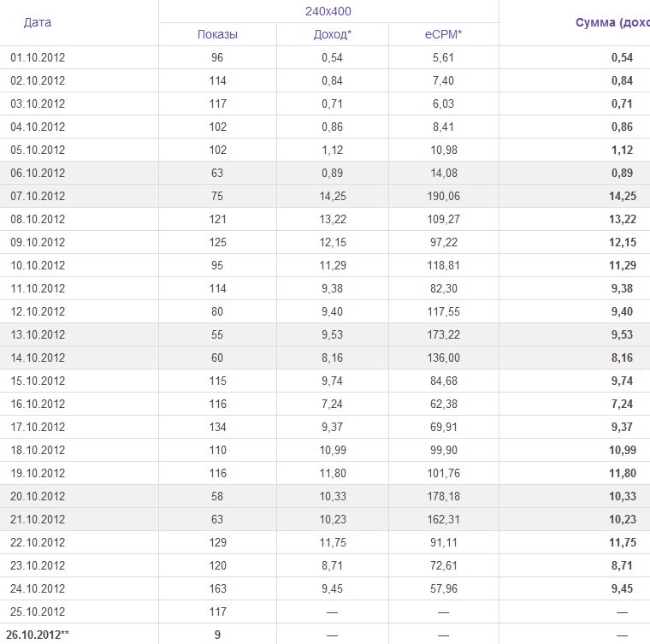Click the eCPM value 5,61
This screenshot has width=650, height=644.
click(x=443, y=57)
